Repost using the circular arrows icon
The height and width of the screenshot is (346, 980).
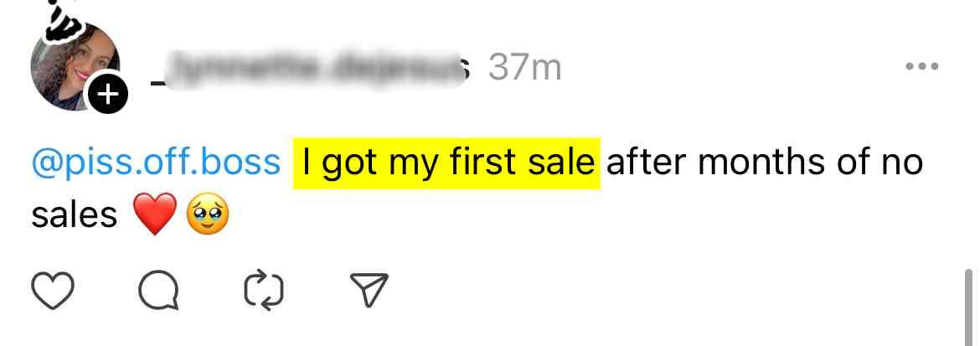pyautogui.click(x=263, y=290)
